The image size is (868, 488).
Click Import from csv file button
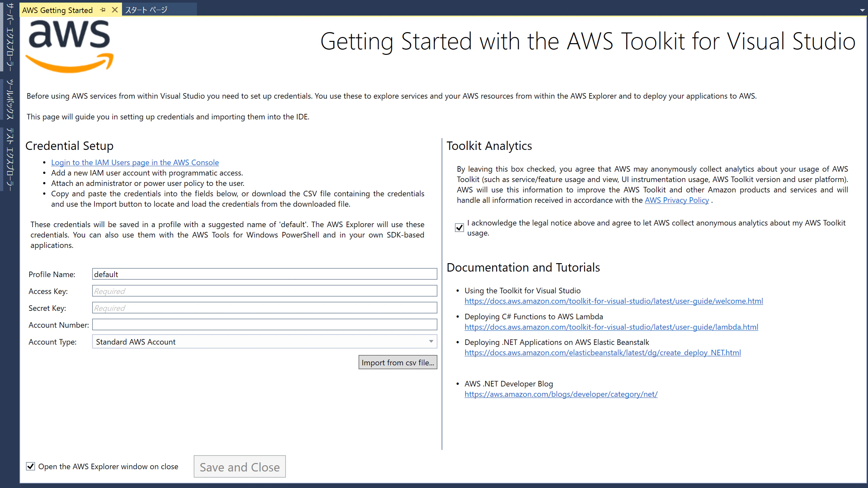pos(397,362)
